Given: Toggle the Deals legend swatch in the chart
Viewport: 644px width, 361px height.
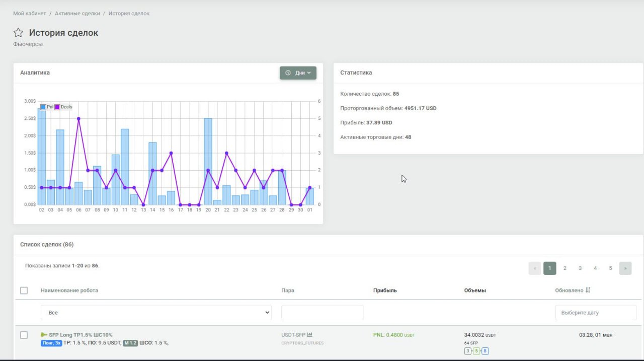Looking at the screenshot, I should [x=57, y=107].
